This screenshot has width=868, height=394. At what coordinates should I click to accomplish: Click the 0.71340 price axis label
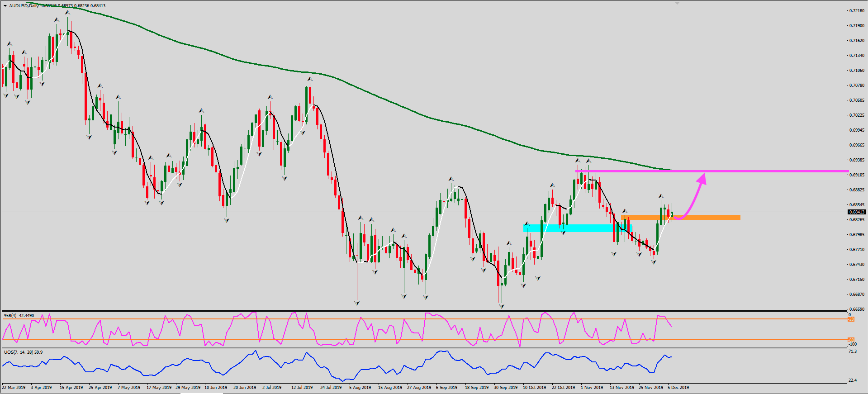point(857,55)
